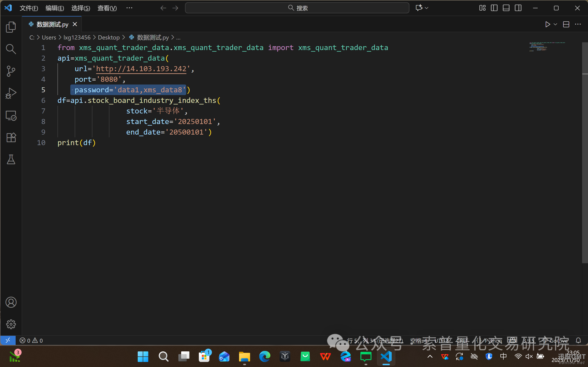Image resolution: width=588 pixels, height=367 pixels.
Task: Expand the Desktop breadcrumb folder
Action: tap(108, 38)
